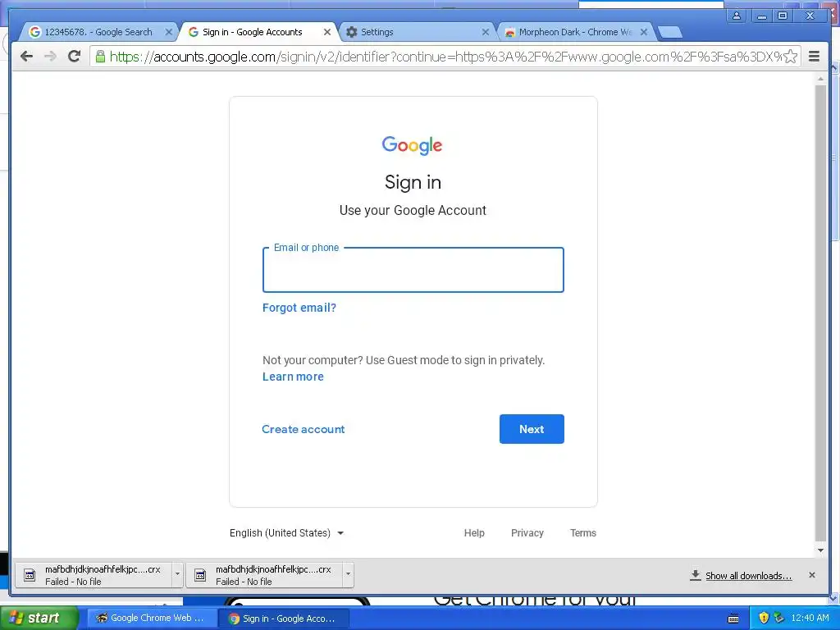The width and height of the screenshot is (840, 630).
Task: Go back using the browser back arrow
Action: (26, 57)
